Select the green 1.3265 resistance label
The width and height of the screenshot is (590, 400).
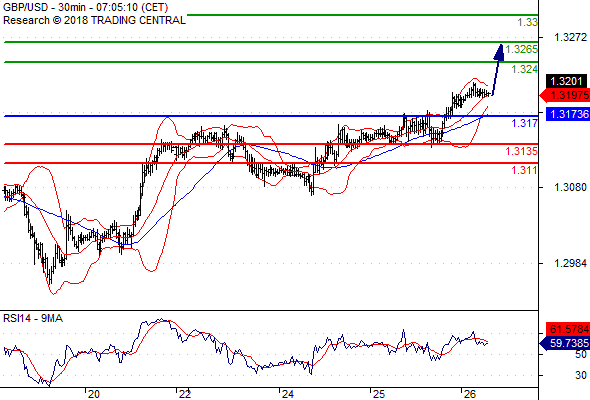click(521, 49)
